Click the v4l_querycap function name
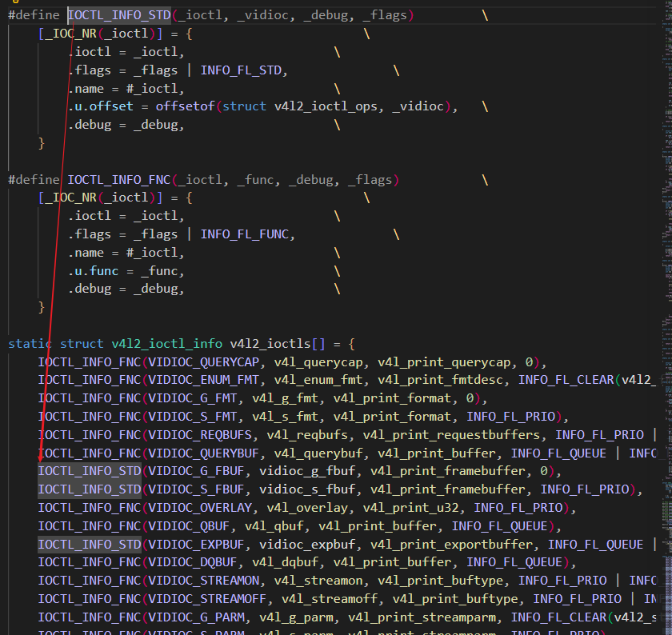This screenshot has width=672, height=635. tap(318, 362)
